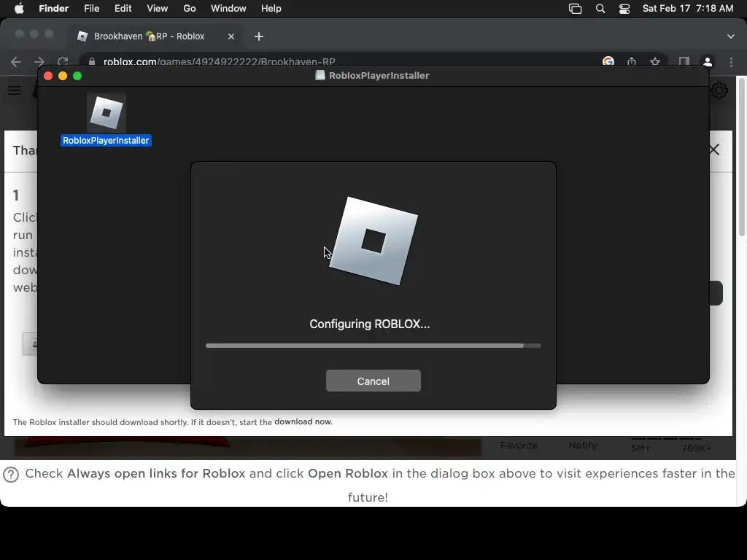Click the browser page scrollbar
Image resolution: width=747 pixels, height=560 pixels.
[742, 157]
